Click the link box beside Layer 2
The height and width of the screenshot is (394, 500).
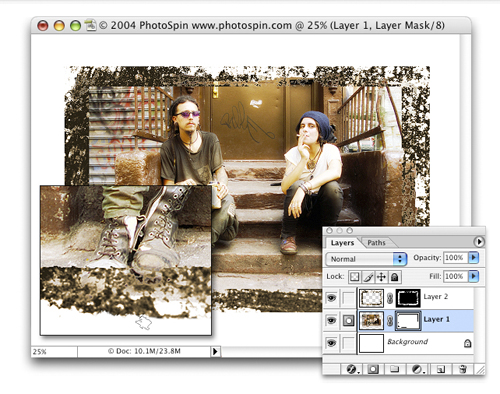[x=348, y=298]
